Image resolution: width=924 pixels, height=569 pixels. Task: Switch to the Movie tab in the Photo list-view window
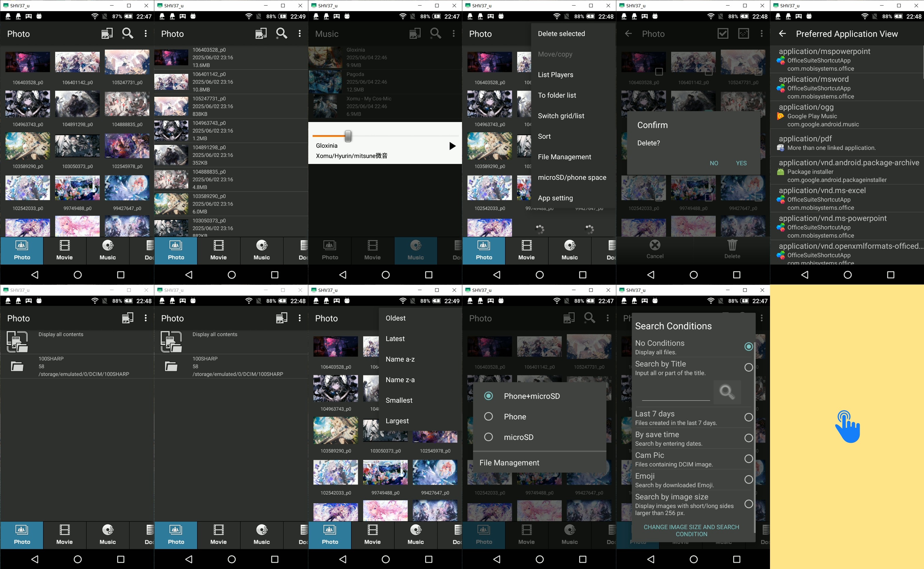coord(219,250)
